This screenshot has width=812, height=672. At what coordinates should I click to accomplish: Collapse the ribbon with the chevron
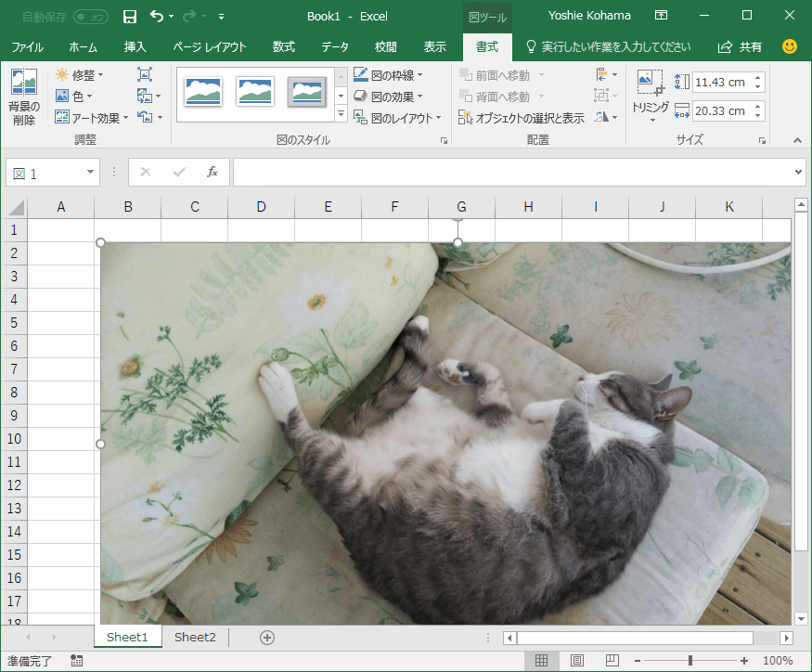pos(797,140)
